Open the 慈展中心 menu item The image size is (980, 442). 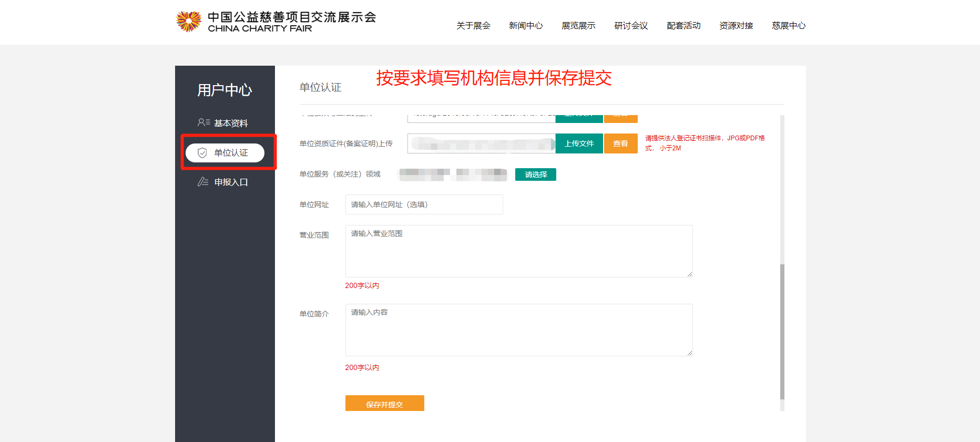pyautogui.click(x=789, y=26)
